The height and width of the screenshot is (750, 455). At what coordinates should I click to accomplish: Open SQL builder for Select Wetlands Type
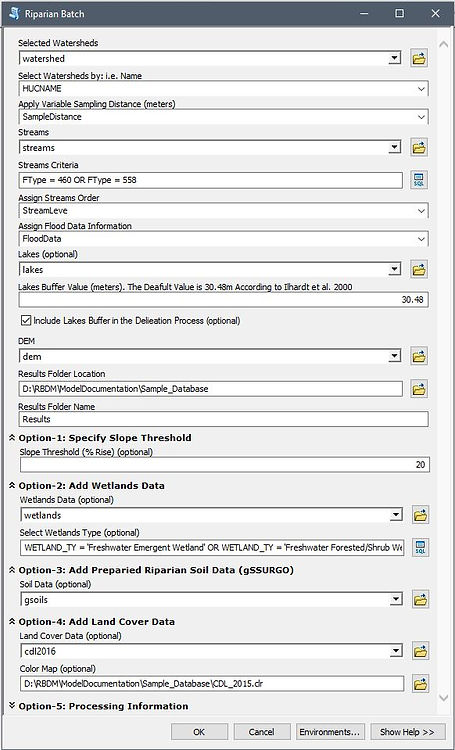(x=420, y=547)
